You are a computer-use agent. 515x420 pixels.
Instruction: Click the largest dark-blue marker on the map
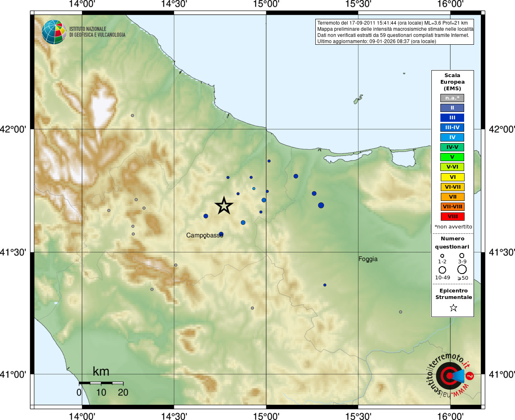coord(321,205)
